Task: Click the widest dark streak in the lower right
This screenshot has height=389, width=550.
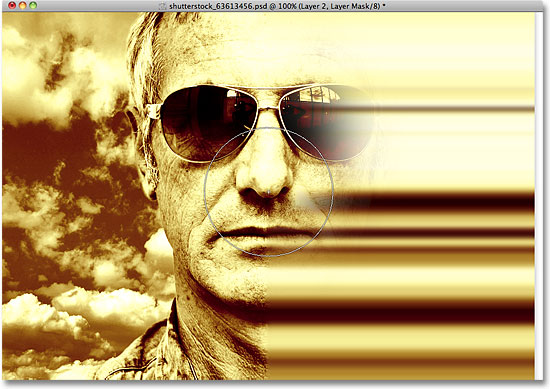Action: (x=400, y=313)
